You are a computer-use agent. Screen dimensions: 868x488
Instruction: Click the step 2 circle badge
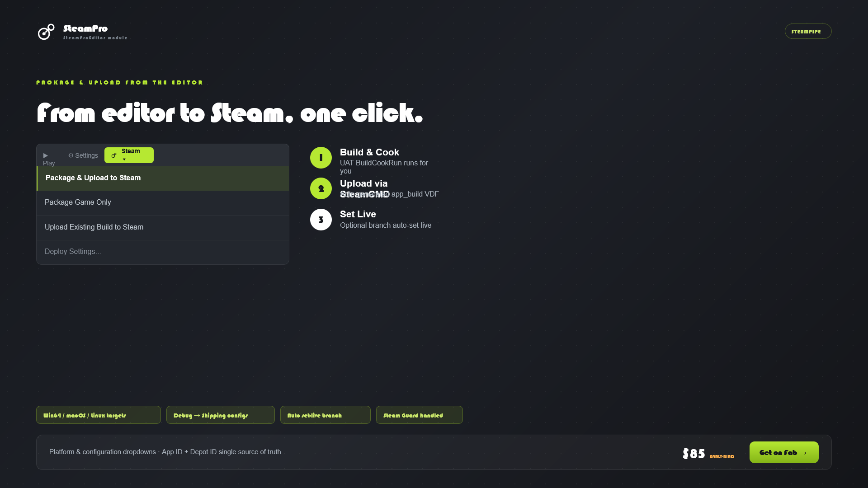[321, 188]
